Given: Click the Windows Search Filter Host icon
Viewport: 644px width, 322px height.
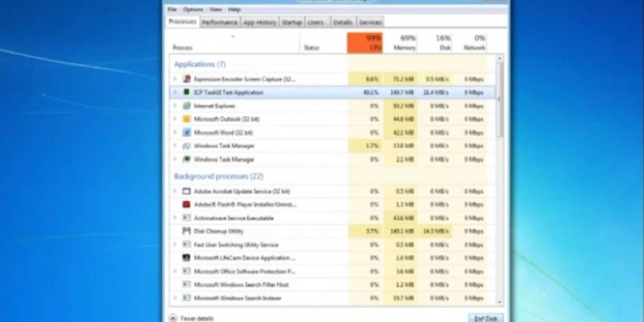Looking at the screenshot, I should coord(187,284).
